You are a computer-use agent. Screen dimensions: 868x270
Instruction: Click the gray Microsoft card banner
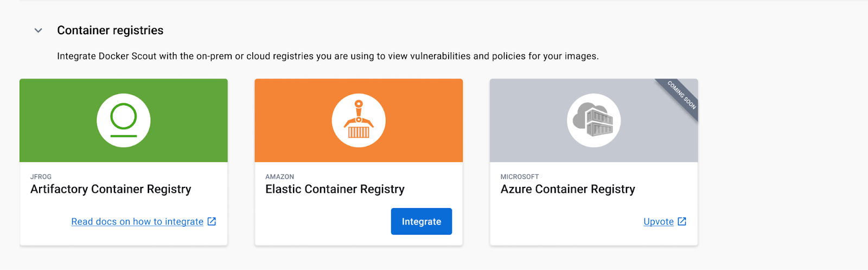point(594,121)
